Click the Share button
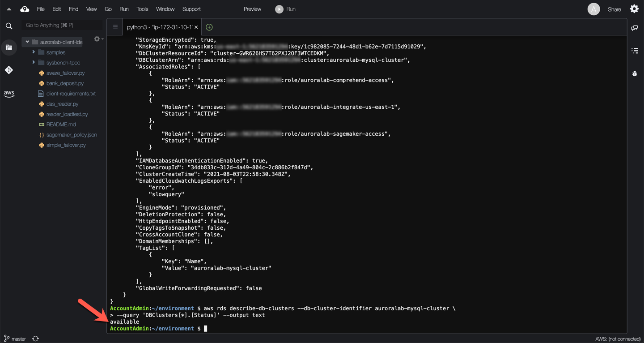644x343 pixels. [x=614, y=9]
